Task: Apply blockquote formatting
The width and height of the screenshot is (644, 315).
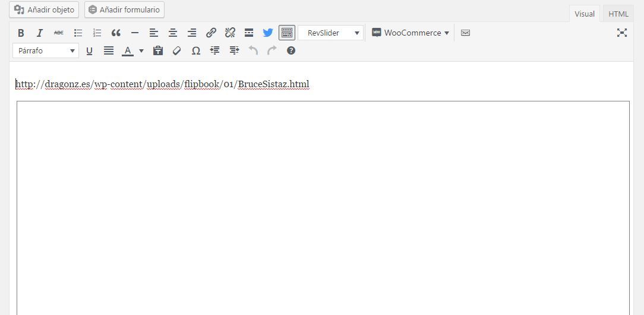Action: pyautogui.click(x=116, y=33)
